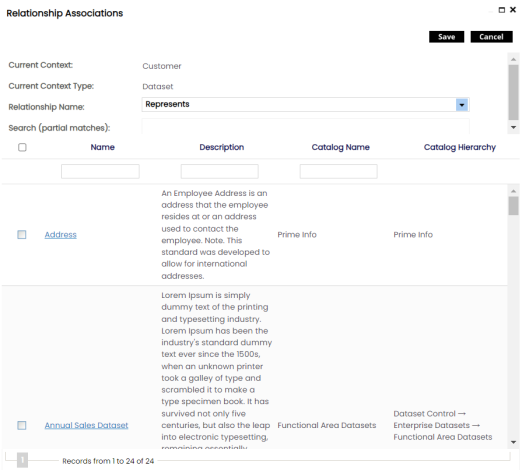Click the results table scrollbar thumb
Viewport: 522px width, 470px height.
click(513, 206)
